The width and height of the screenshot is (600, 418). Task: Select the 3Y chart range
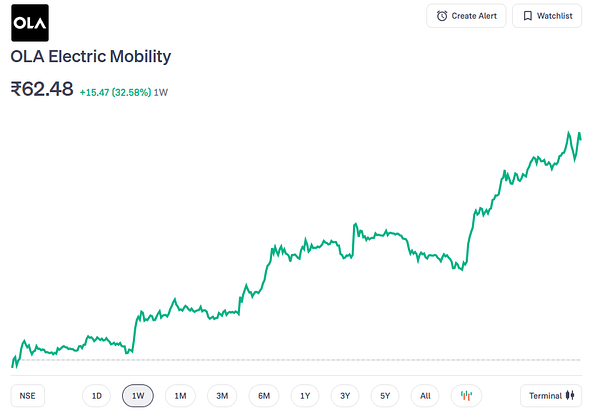point(345,395)
